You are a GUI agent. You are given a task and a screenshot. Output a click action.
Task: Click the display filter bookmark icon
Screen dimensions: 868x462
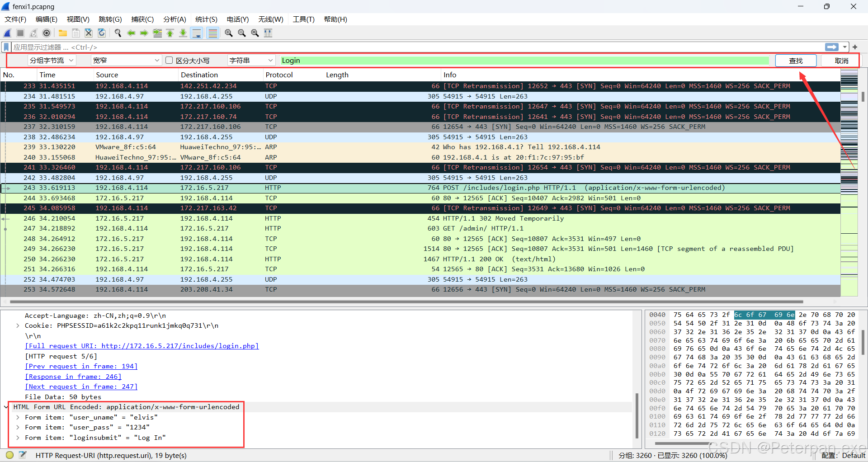(x=6, y=47)
